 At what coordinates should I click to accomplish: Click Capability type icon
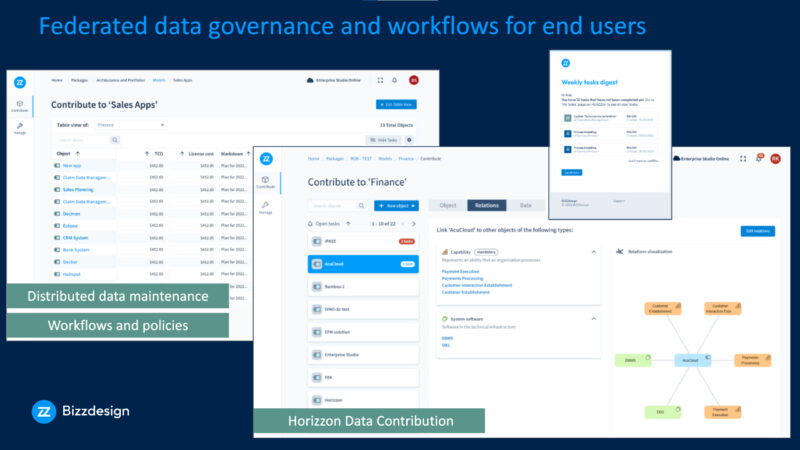click(445, 252)
